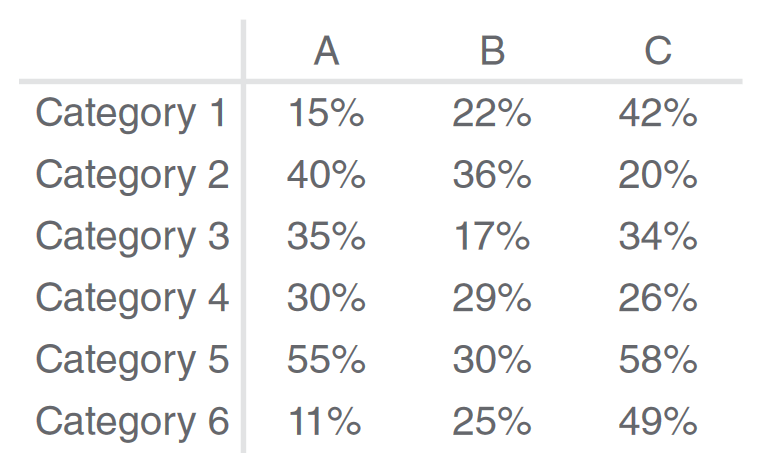The height and width of the screenshot is (471, 766).
Task: Select the 17% cell in Category 3
Action: point(492,237)
